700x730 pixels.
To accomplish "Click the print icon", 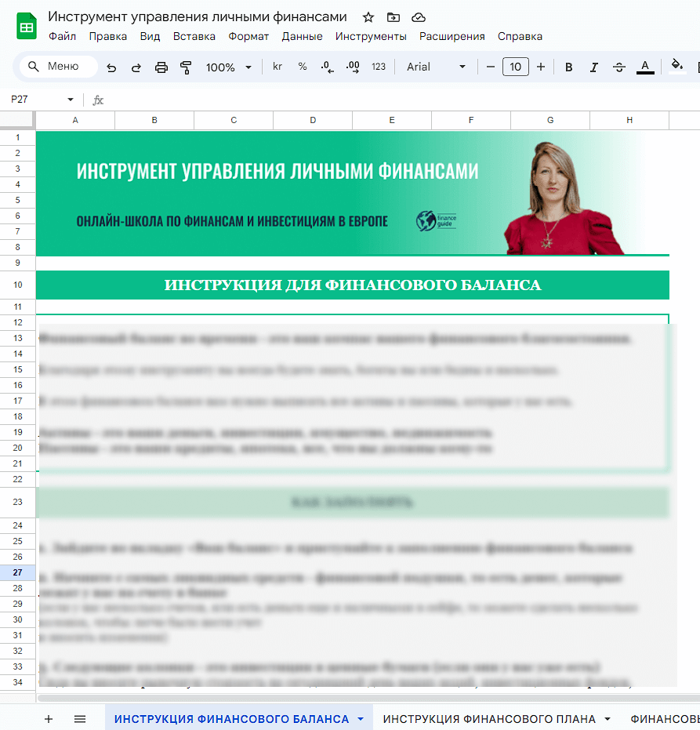I will pyautogui.click(x=161, y=67).
